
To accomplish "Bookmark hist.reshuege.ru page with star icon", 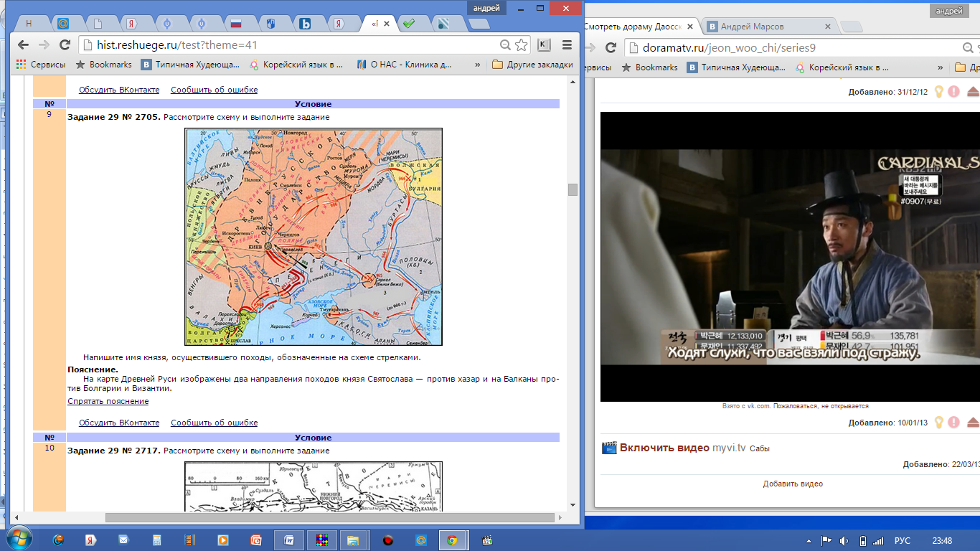I will [x=522, y=45].
